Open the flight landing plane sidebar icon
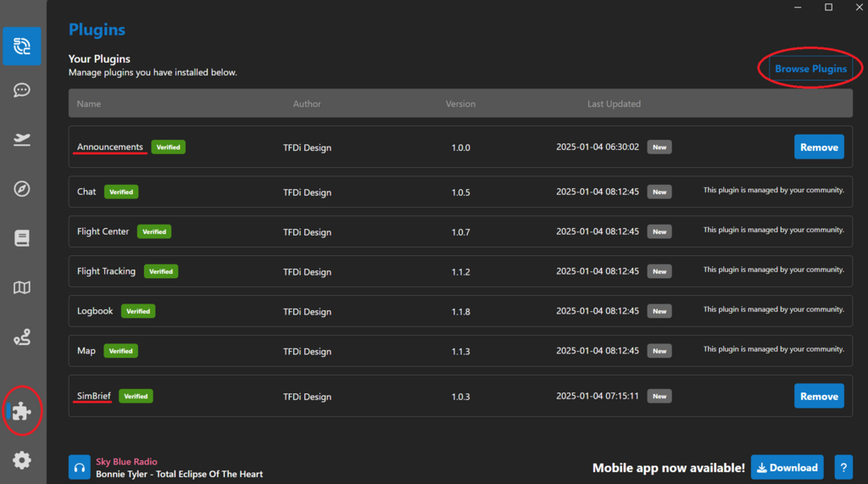Screen dimensions: 868x484 [x=21, y=139]
